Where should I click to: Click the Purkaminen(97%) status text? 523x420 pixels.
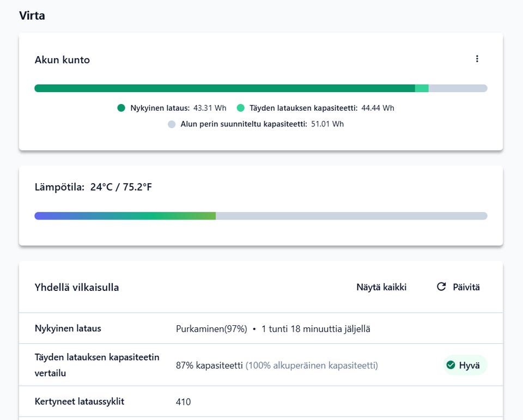[x=211, y=329]
